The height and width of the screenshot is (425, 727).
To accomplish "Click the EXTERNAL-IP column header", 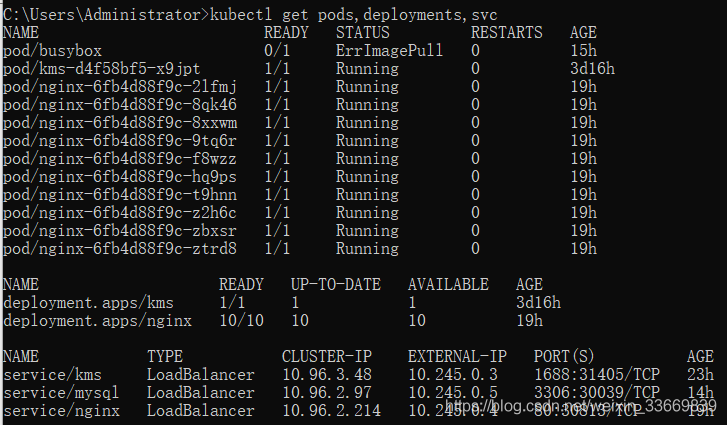I will point(457,356).
